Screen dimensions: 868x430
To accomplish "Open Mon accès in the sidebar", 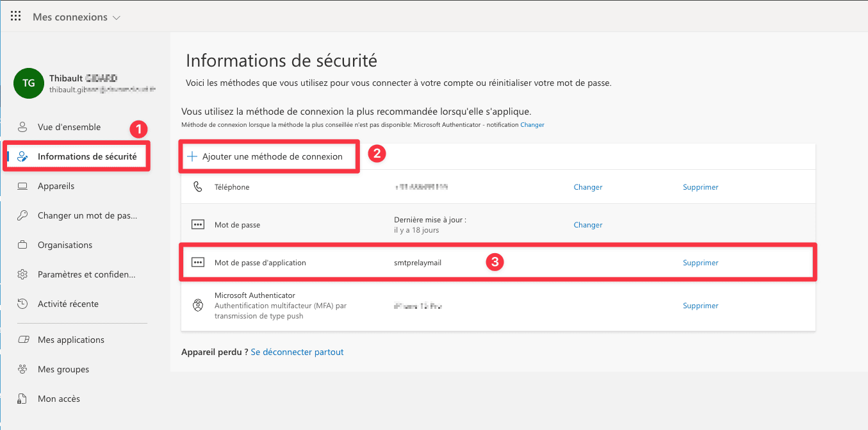I will pyautogui.click(x=59, y=399).
